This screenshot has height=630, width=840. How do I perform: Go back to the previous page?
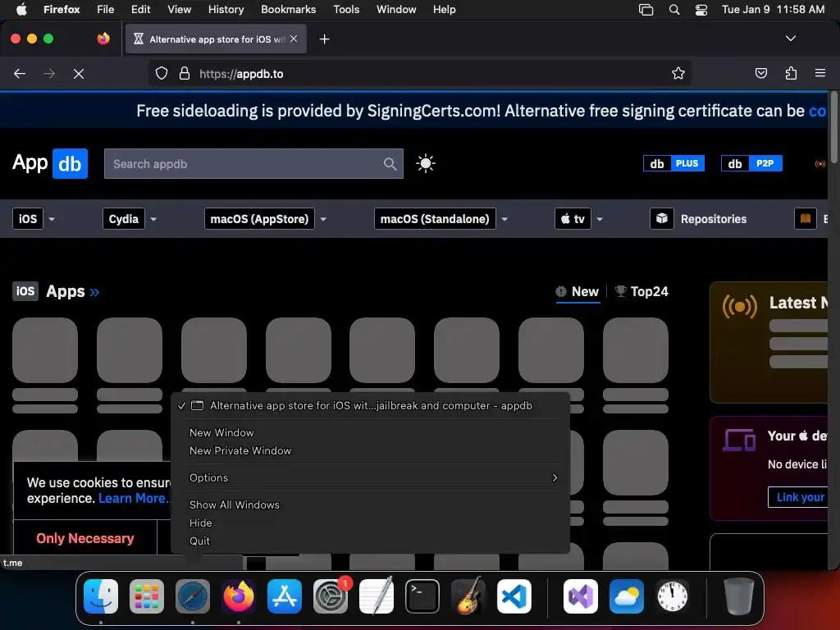tap(20, 74)
